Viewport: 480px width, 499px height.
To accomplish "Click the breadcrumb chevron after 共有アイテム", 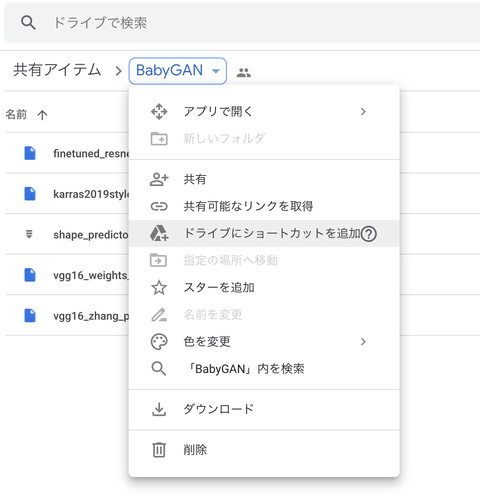I will [118, 71].
